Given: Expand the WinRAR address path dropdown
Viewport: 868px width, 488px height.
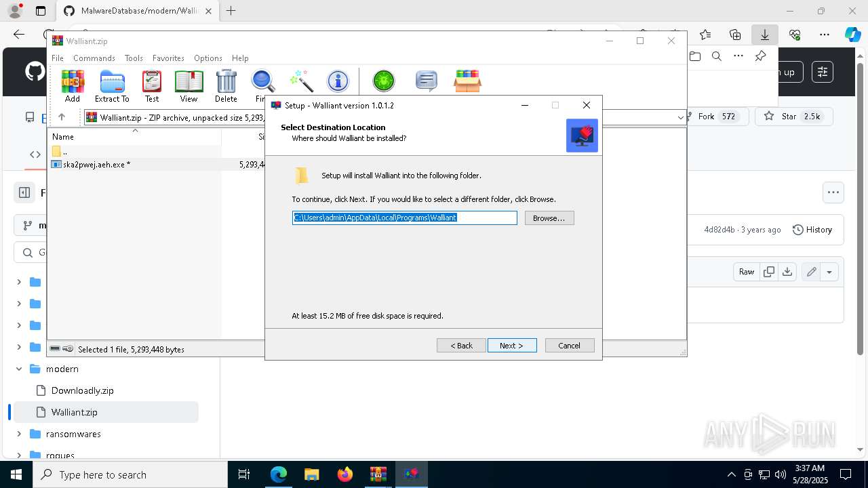Looking at the screenshot, I should (x=680, y=117).
